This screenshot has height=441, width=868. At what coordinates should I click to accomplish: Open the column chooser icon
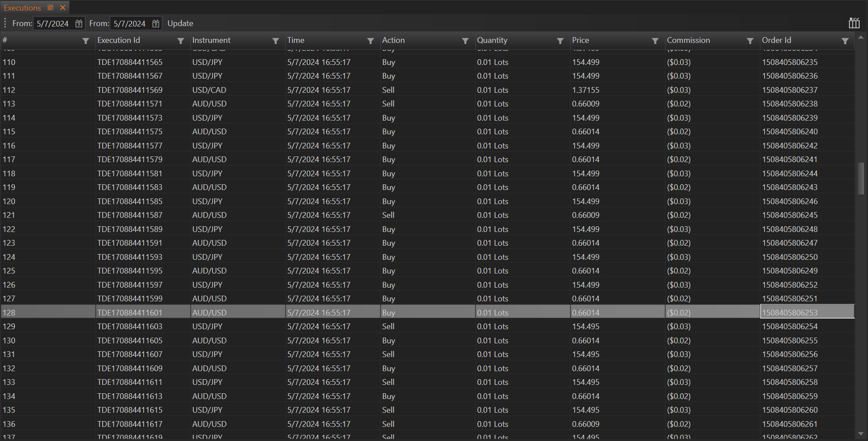pos(854,23)
